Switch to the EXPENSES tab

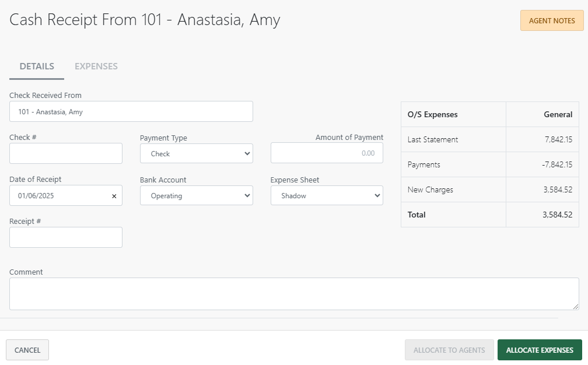pos(96,66)
